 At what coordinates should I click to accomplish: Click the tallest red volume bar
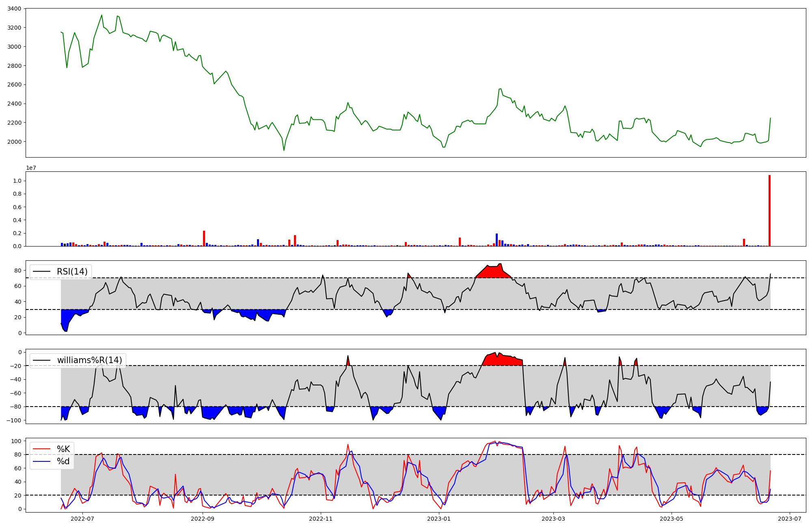pyautogui.click(x=769, y=211)
